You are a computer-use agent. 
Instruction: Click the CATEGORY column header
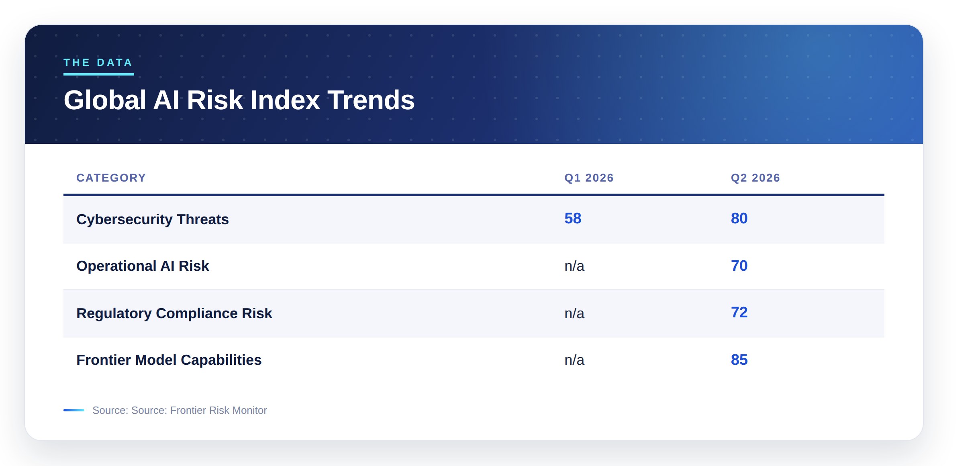[x=111, y=178]
